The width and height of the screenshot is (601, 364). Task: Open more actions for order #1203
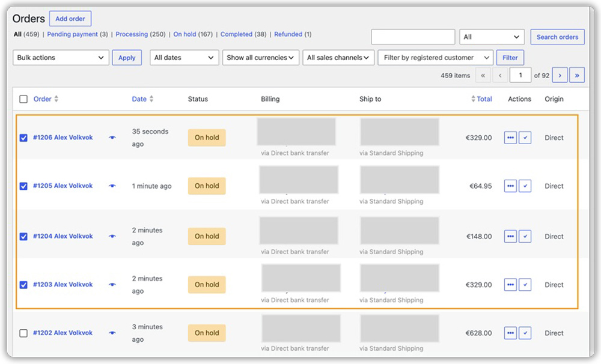[510, 285]
